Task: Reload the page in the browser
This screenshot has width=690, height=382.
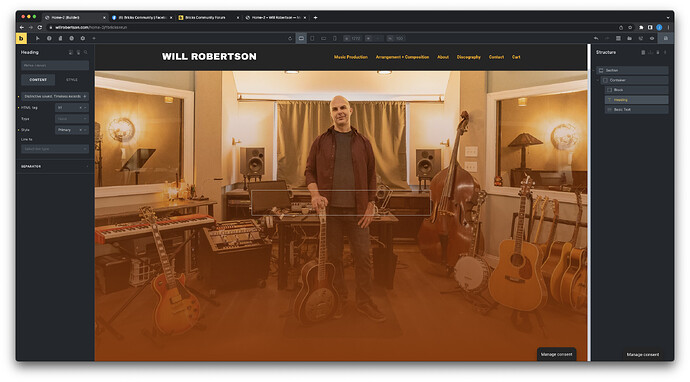Action: (x=40, y=27)
